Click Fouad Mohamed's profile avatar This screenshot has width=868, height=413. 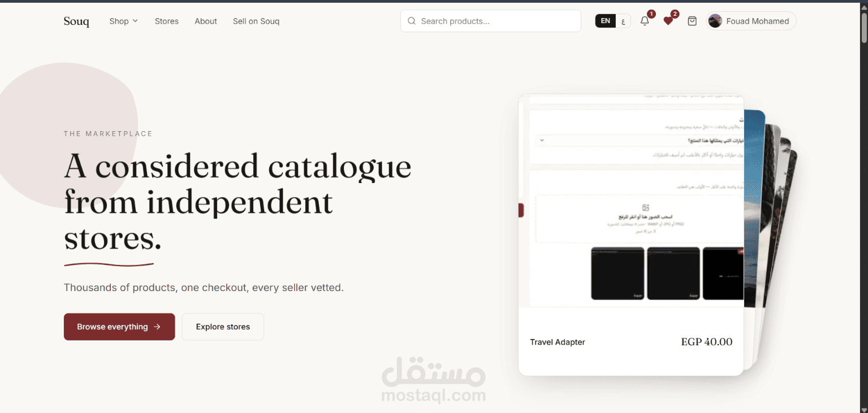(x=715, y=21)
